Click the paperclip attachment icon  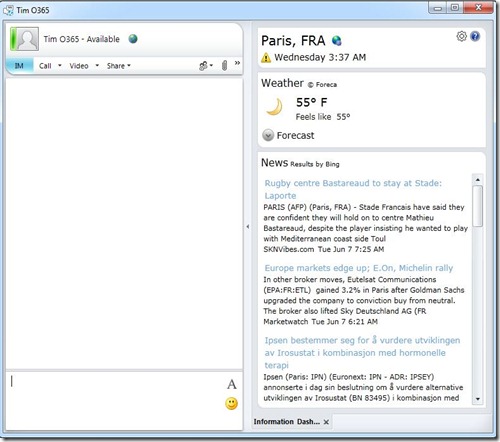pos(224,65)
